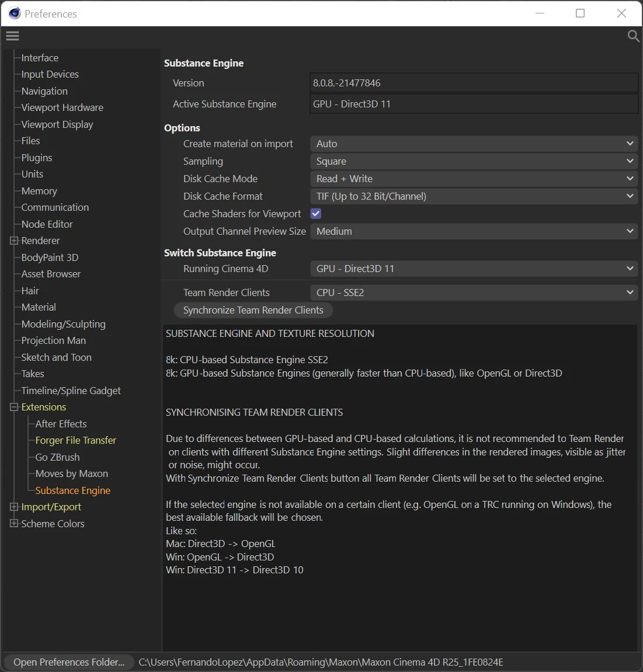The image size is (643, 672).
Task: Open Hair preferences
Action: point(30,291)
